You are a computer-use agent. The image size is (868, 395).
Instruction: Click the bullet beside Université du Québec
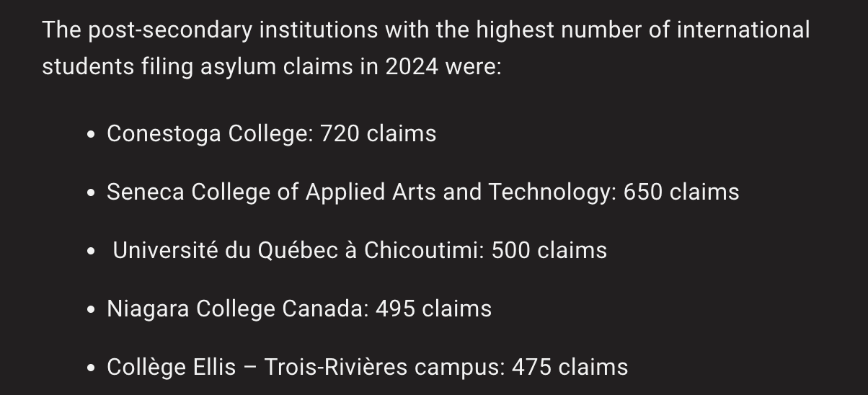click(x=91, y=252)
